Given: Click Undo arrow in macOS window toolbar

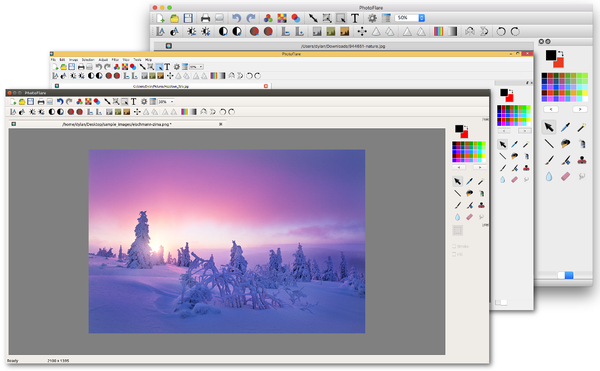Looking at the screenshot, I should tap(236, 18).
